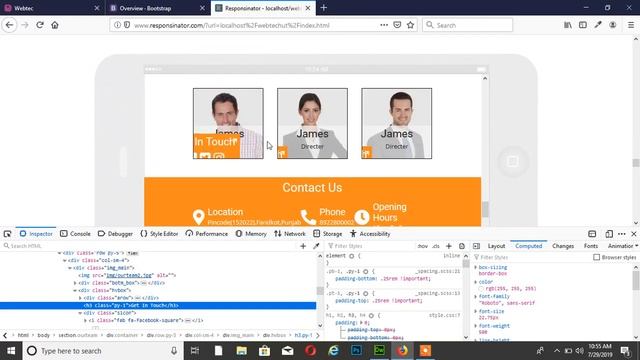Image resolution: width=640 pixels, height=360 pixels.
Task: Expand box-sizing computed property
Action: coord(476,267)
